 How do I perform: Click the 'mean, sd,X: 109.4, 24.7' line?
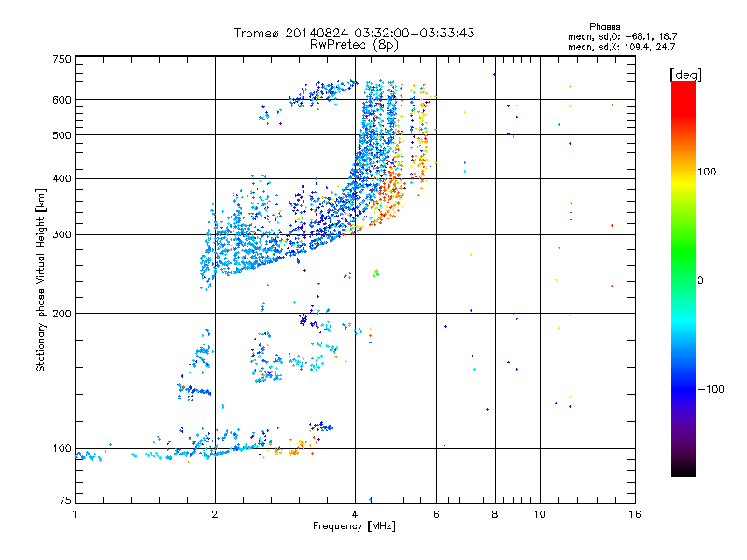coord(621,47)
